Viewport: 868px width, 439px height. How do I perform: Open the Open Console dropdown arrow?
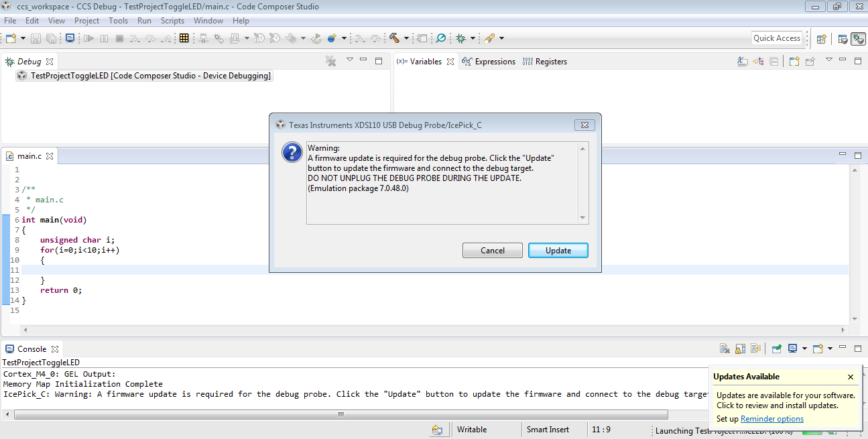click(x=830, y=348)
